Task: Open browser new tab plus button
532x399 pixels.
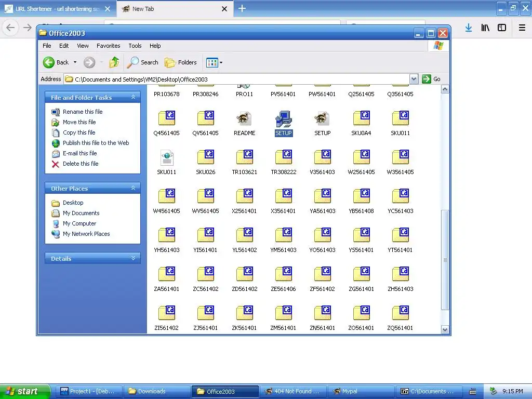Action: point(242,8)
